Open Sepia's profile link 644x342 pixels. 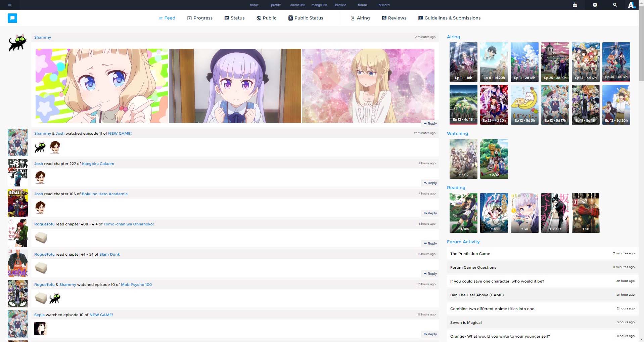click(39, 315)
